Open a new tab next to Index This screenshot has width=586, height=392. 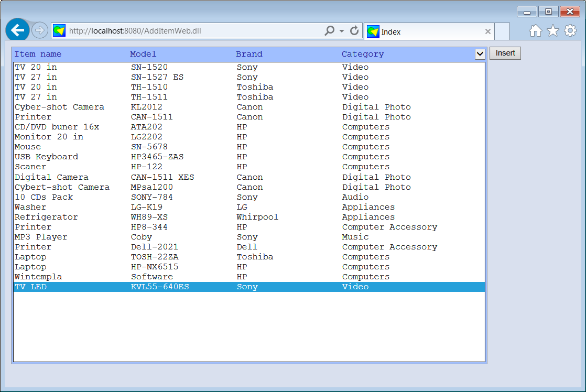click(502, 31)
